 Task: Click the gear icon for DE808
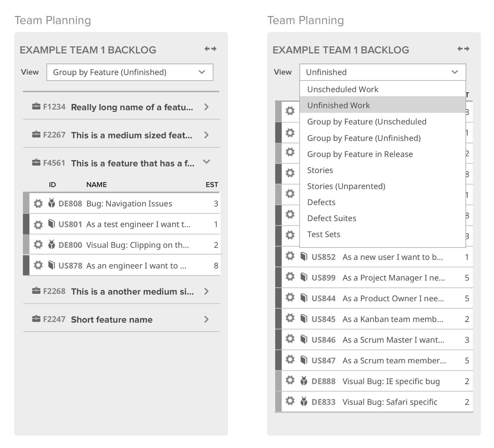click(x=38, y=204)
